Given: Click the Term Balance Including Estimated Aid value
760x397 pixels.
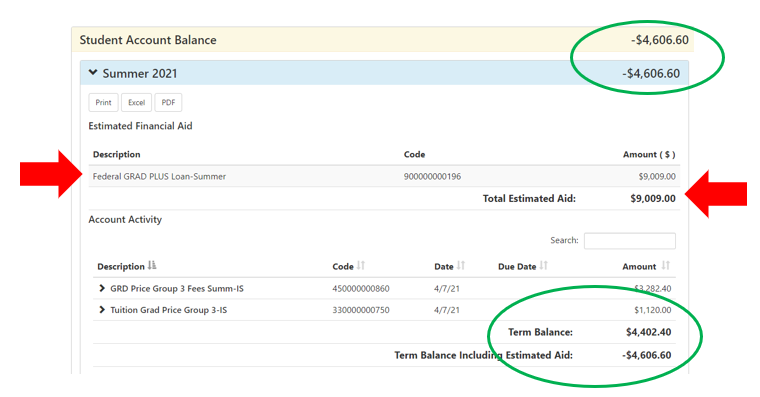Looking at the screenshot, I should pyautogui.click(x=647, y=355).
